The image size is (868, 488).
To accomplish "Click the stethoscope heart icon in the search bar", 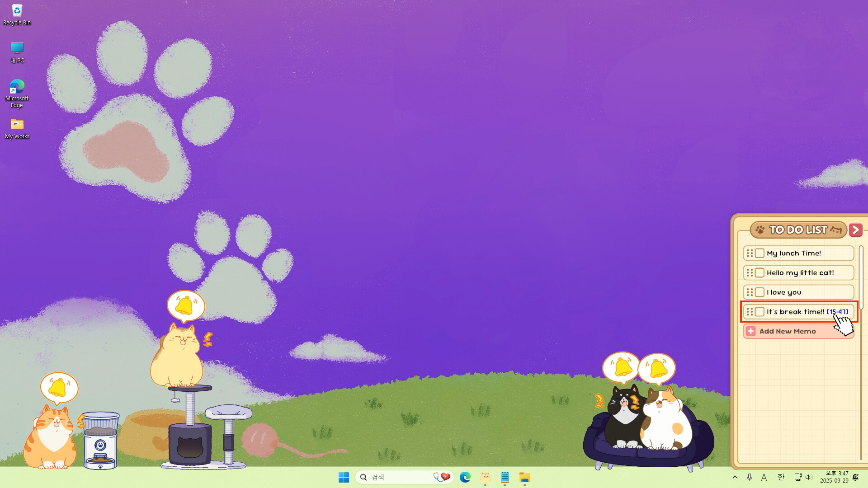I will [x=441, y=477].
